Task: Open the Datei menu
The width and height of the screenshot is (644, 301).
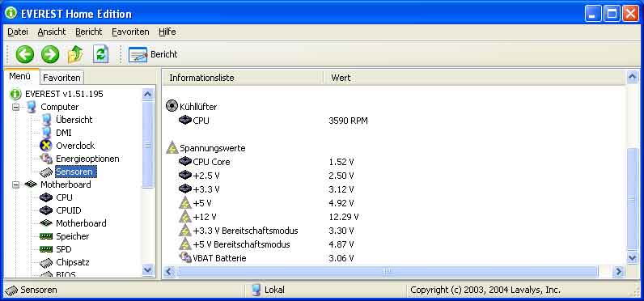Action: [18, 32]
